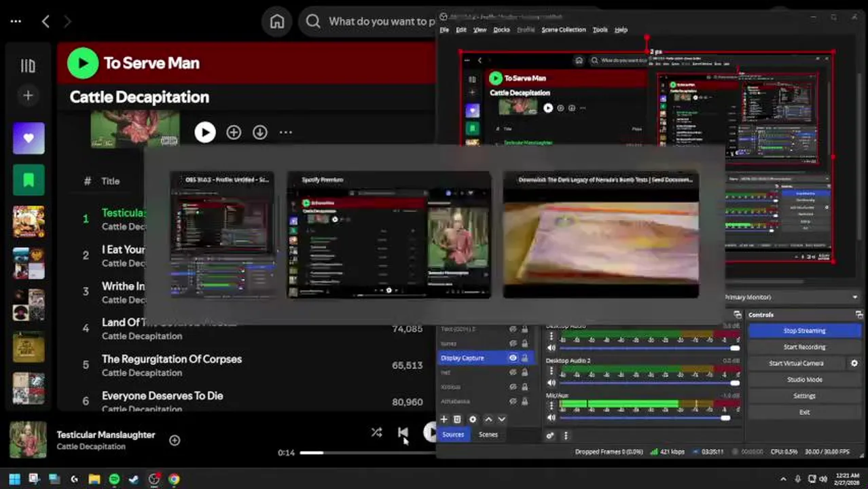Expand the Primary Monitor display dropdown in OBS

[x=854, y=297]
